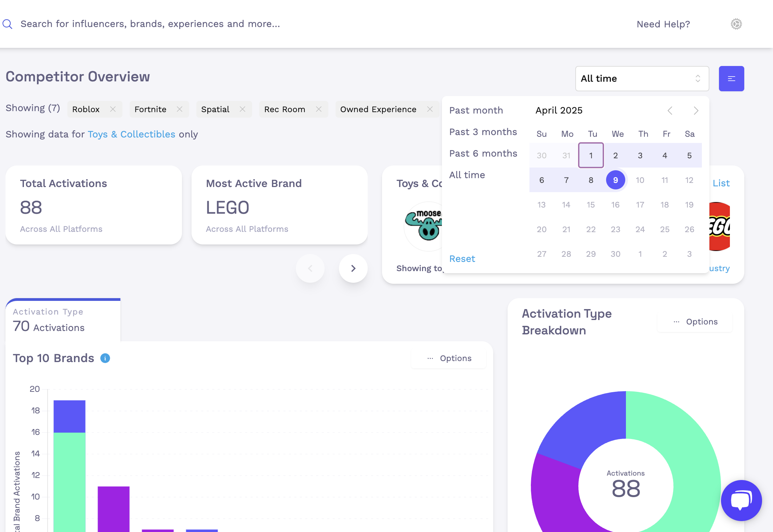Click the donut center Activations 88 label
Viewport: 773px width, 532px height.
click(x=626, y=484)
